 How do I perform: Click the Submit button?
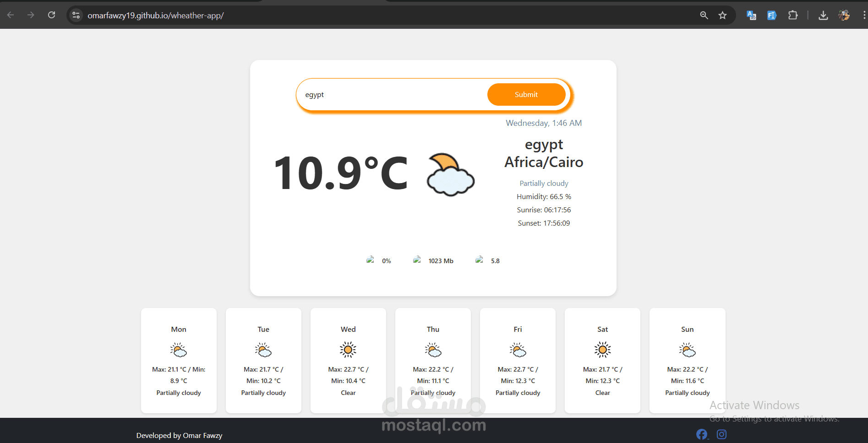526,94
